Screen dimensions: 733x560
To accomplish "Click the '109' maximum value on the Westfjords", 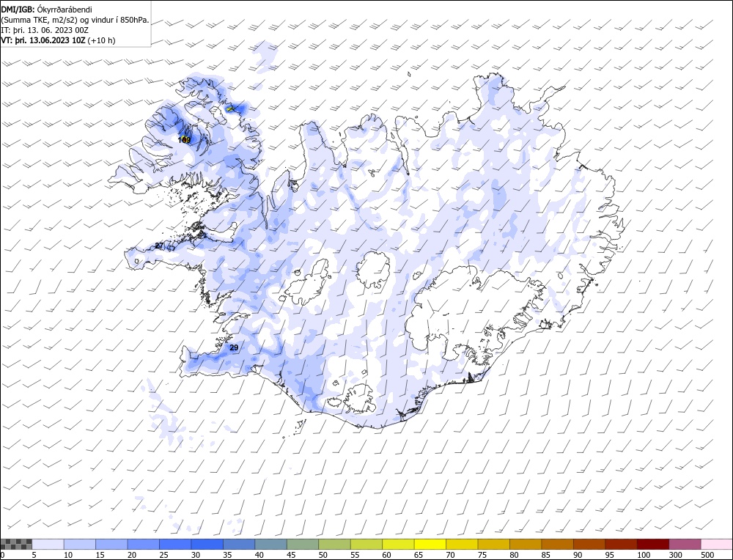I will (184, 140).
